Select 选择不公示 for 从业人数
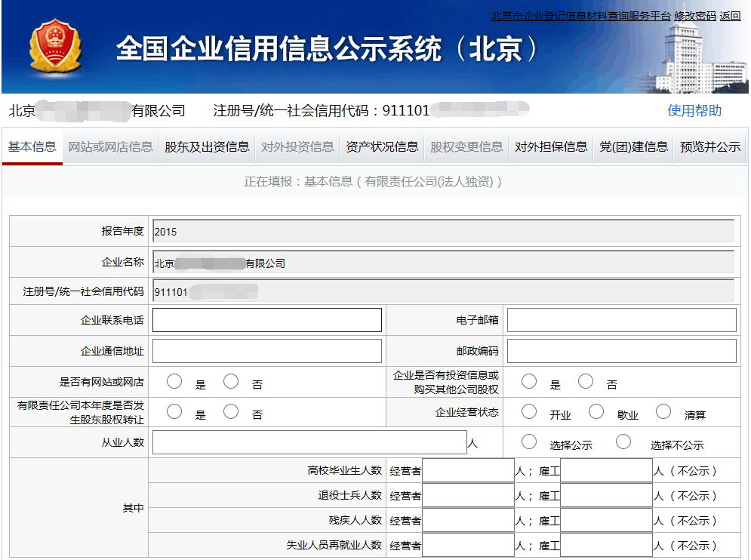Image resolution: width=751 pixels, height=560 pixels. tap(623, 442)
